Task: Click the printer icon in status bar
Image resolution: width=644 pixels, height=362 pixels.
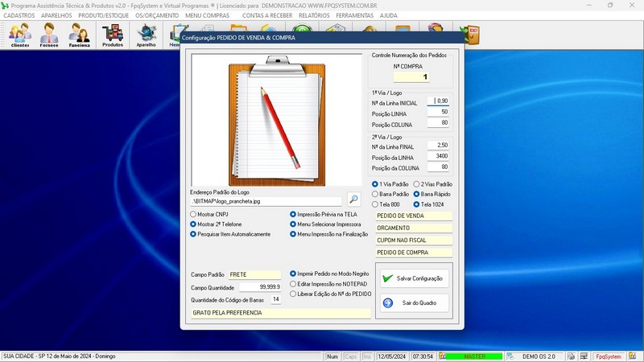Action: coord(571,356)
